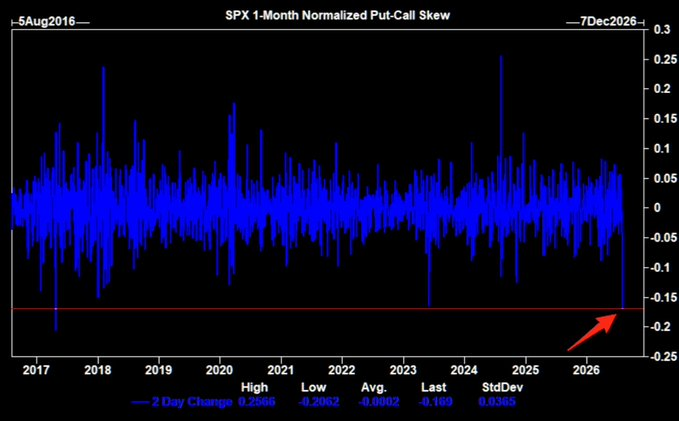Click the StdDev value 0.0365
The height and width of the screenshot is (421, 679).
497,402
